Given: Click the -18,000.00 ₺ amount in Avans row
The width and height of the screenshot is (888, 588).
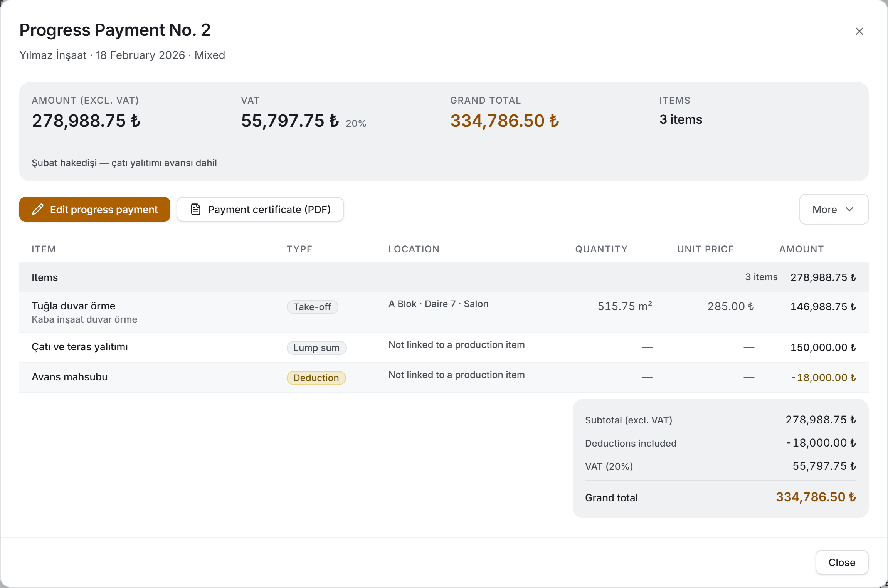Looking at the screenshot, I should point(824,377).
